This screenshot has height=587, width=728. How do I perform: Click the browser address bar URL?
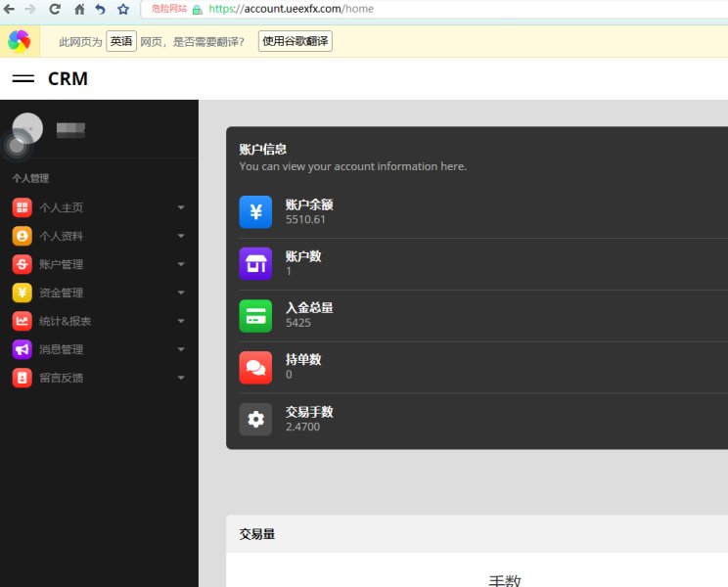pos(292,9)
